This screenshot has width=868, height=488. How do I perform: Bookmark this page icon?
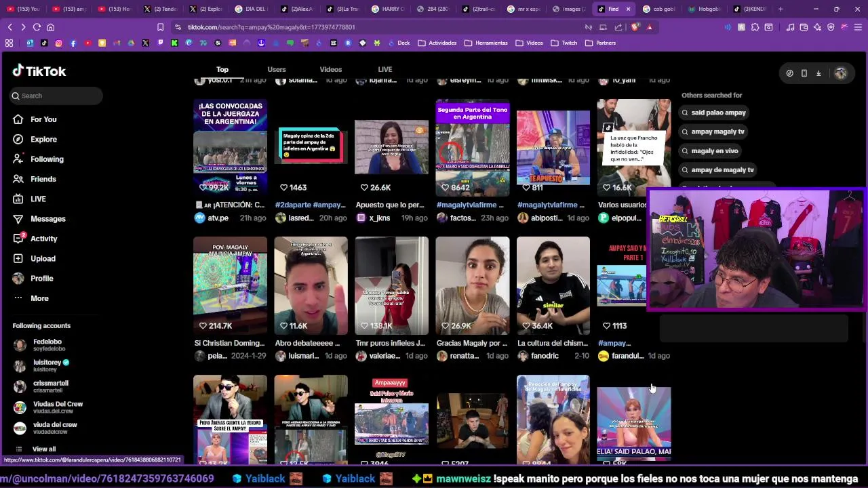[x=160, y=27]
